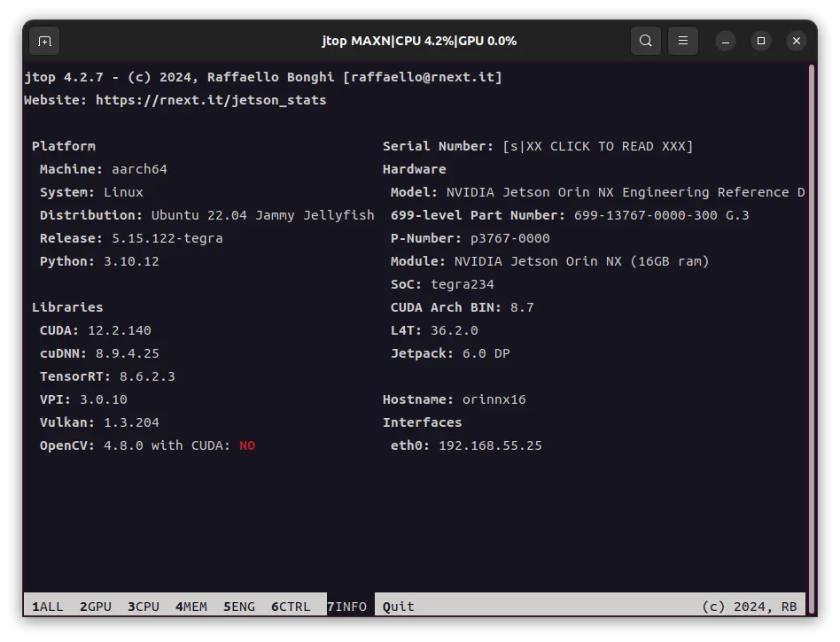The width and height of the screenshot is (840, 642).
Task: Click the OpenCV version 4.8.0
Action: click(123, 445)
